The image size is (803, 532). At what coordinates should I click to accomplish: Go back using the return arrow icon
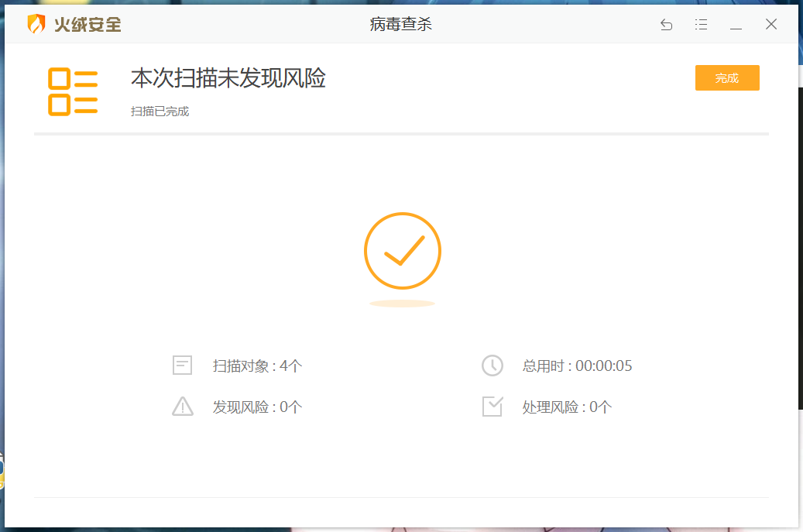[666, 24]
